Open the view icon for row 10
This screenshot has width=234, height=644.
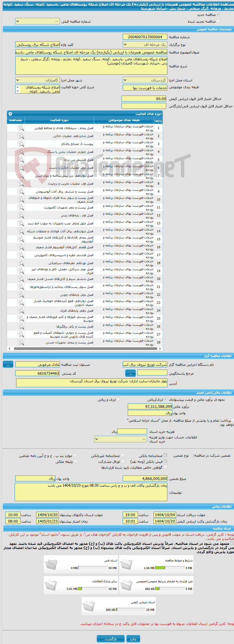pos(21,199)
